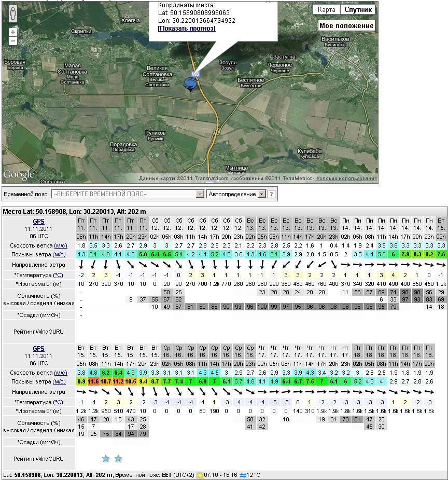Open Условия использования map terms link

click(346, 179)
